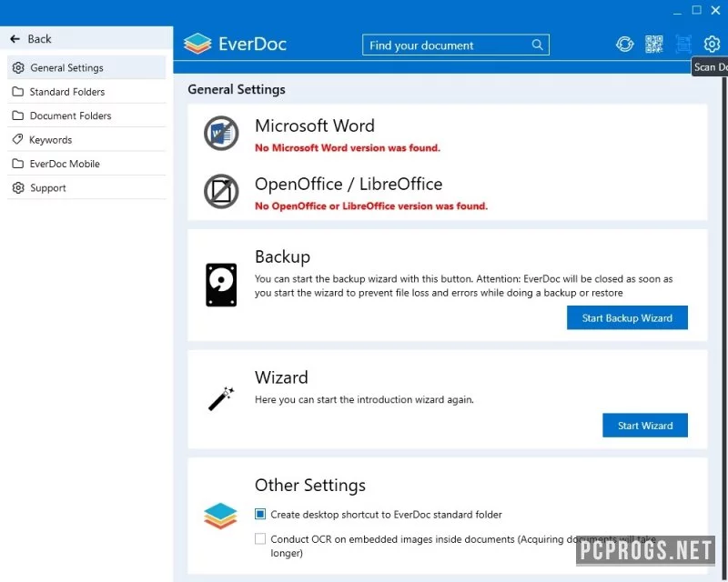Focus the Find your document field

[456, 45]
